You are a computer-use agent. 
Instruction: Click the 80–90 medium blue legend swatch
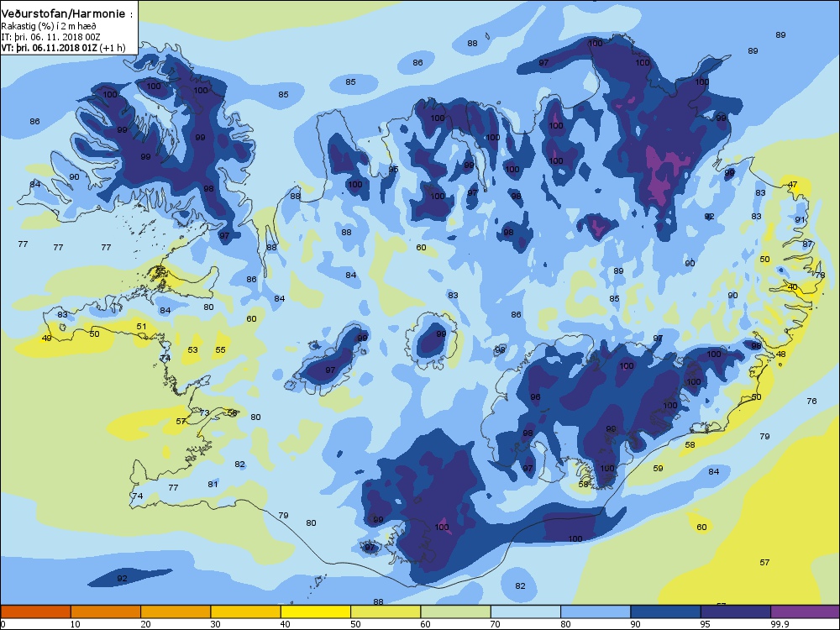pos(596,612)
